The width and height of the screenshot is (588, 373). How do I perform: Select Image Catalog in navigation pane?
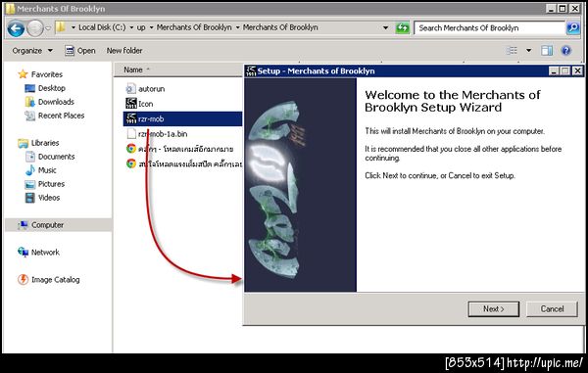click(x=55, y=280)
